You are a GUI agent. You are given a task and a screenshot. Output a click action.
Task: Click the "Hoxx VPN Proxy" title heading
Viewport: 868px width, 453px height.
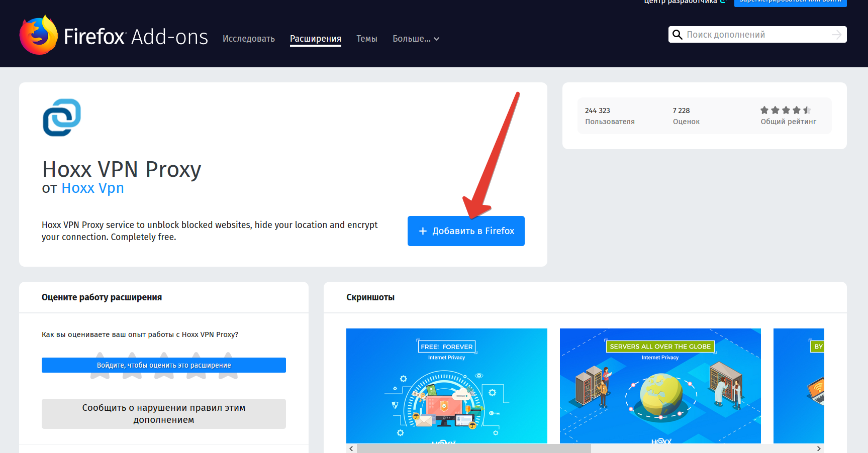[122, 169]
